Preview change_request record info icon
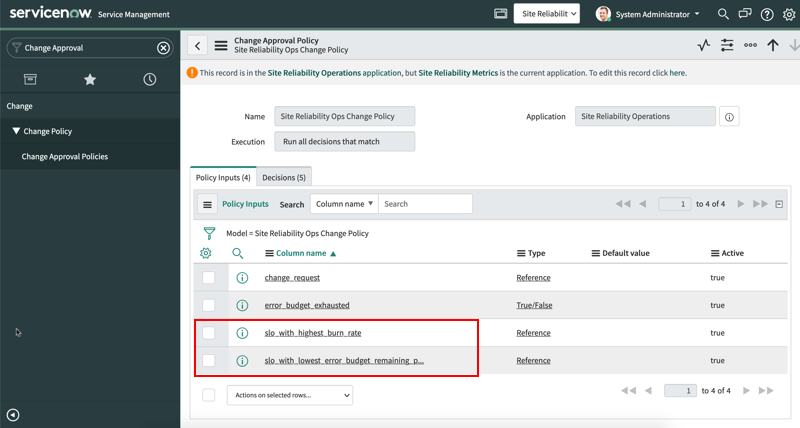The image size is (800, 428). click(242, 278)
